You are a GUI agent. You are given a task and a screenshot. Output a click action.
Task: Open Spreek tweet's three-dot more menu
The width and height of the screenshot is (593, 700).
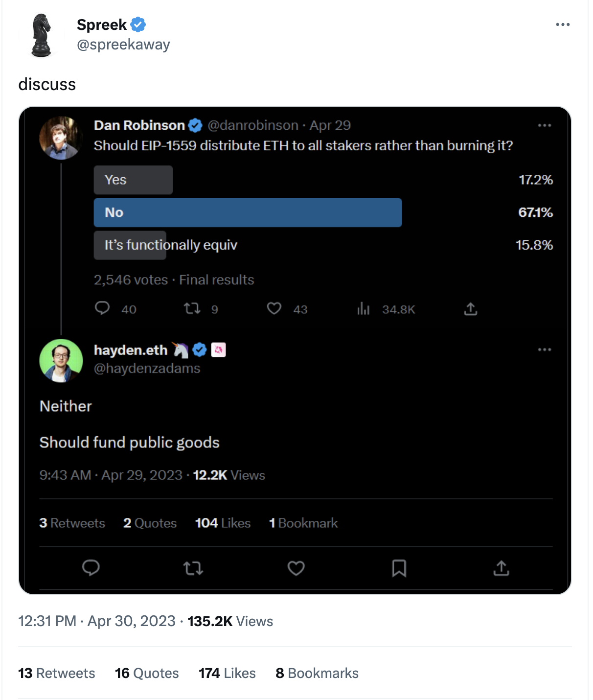(x=563, y=24)
